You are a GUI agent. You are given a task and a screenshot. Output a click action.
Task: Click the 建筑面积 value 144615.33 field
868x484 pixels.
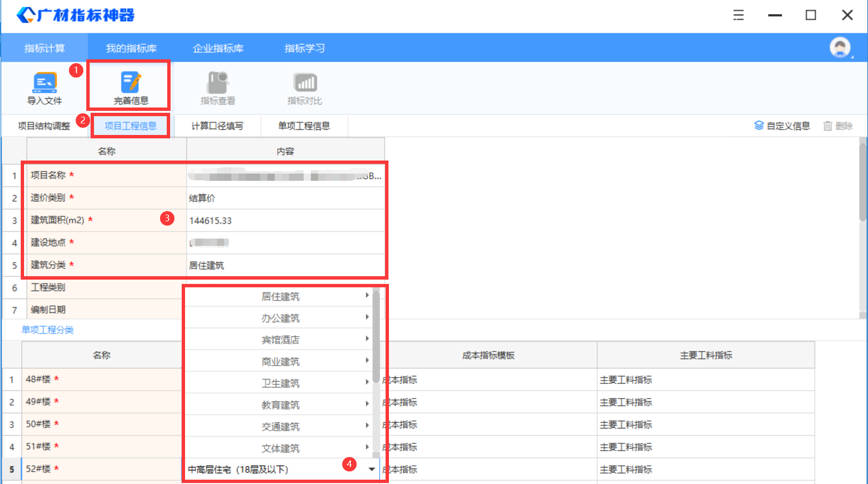pos(285,220)
